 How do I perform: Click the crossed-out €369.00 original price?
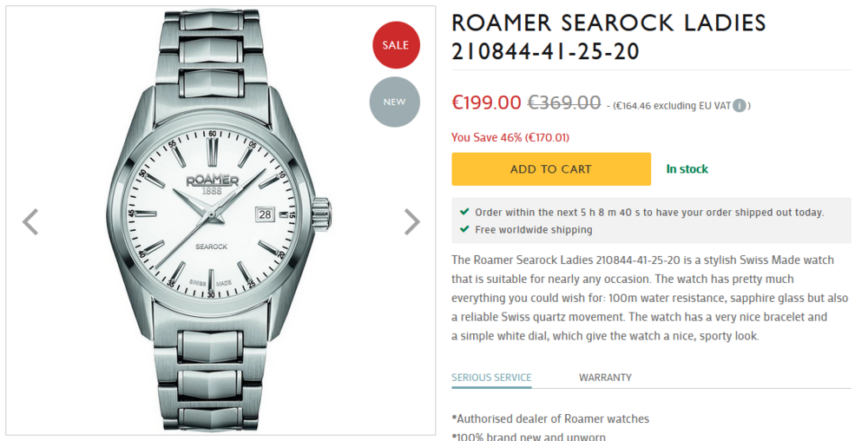click(x=564, y=103)
